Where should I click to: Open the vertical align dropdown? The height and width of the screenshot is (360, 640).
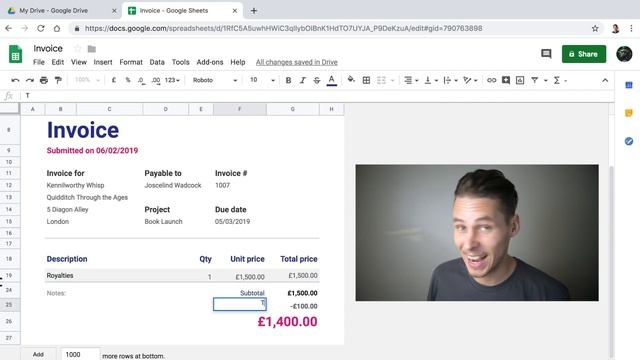click(431, 80)
